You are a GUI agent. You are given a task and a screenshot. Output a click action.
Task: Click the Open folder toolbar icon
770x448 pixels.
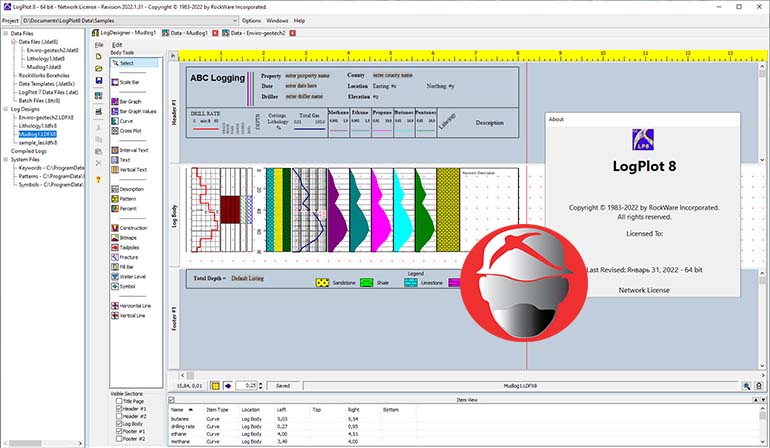tap(99, 68)
